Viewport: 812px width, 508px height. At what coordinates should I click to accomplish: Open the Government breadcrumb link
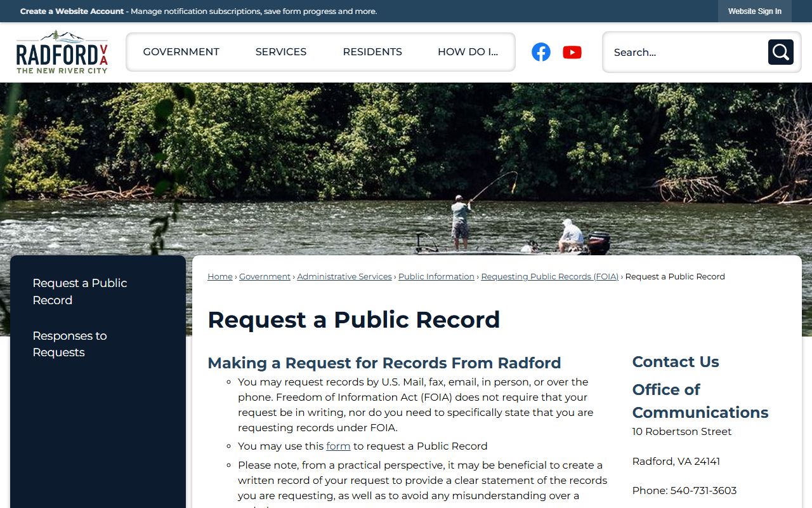[265, 277]
